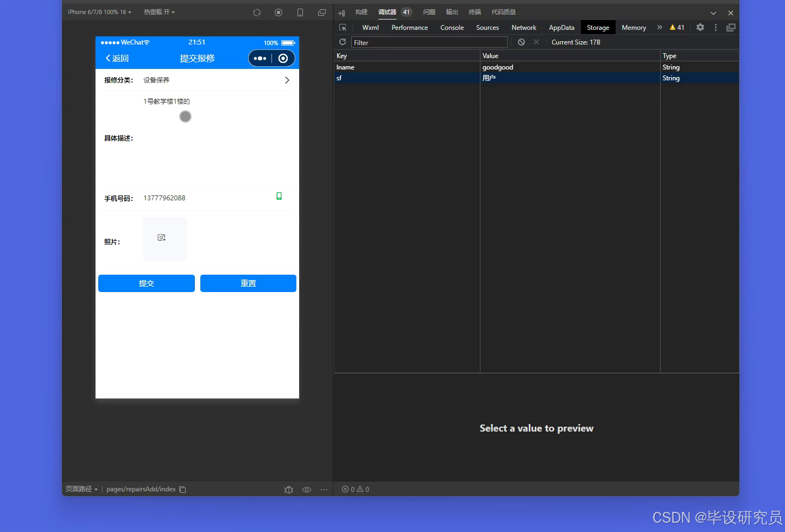785x532 pixels.
Task: Open the iPhone 6/7/8 device dropdown
Action: [x=99, y=12]
